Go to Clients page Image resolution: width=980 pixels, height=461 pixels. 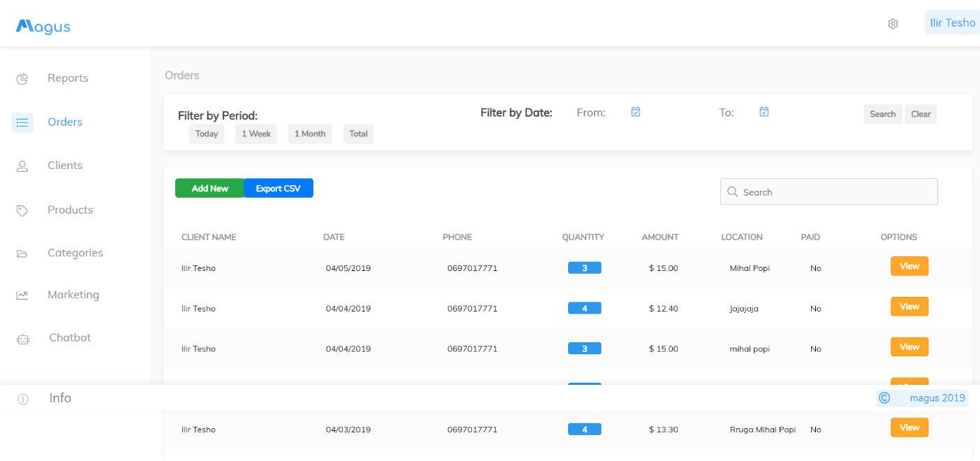(65, 166)
